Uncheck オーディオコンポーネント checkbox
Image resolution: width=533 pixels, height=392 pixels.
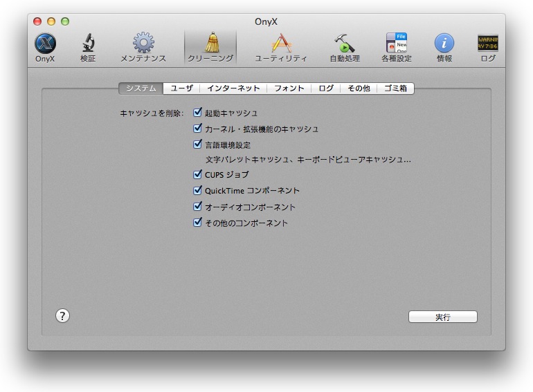point(198,207)
